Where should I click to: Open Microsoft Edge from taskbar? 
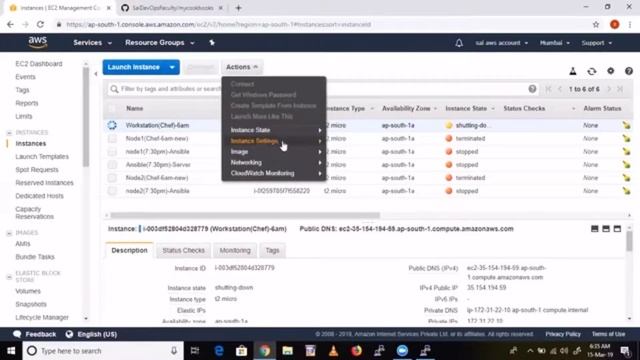pos(219,351)
